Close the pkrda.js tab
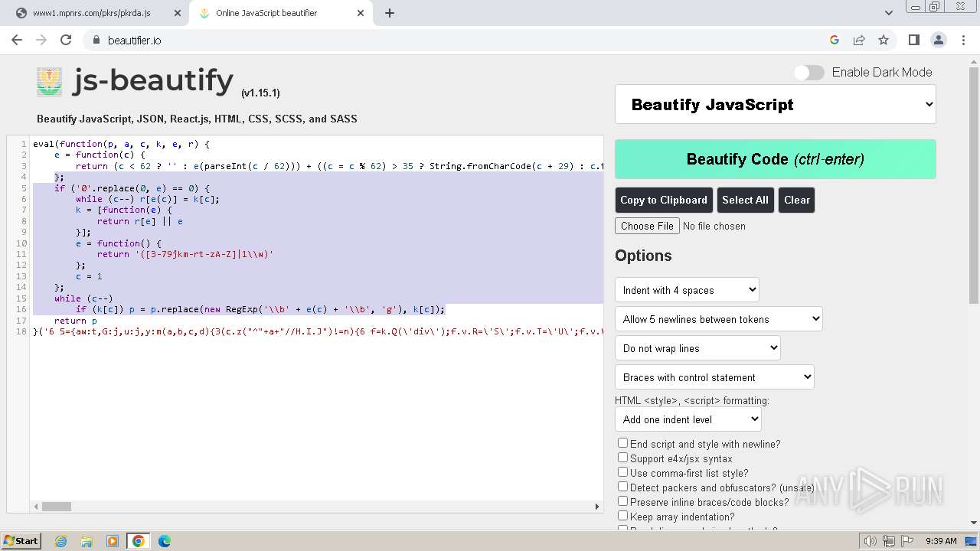Viewport: 980px width, 551px height. click(177, 13)
